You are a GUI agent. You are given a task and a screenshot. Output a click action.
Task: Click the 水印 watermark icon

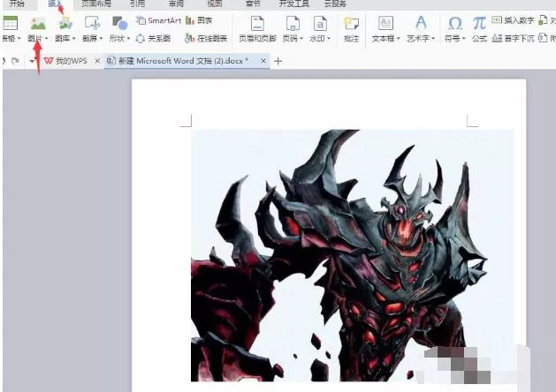[320, 24]
